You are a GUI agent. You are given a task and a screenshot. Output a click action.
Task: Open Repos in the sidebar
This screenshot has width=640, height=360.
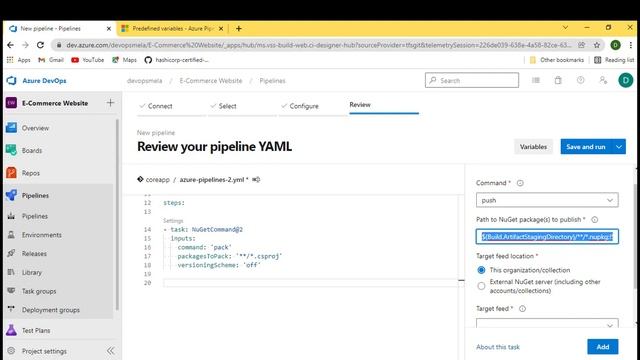click(31, 173)
